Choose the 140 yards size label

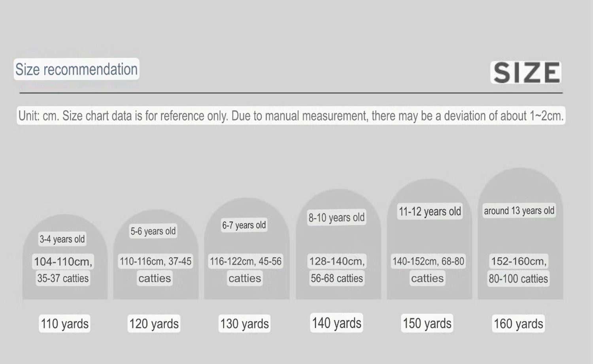click(x=336, y=323)
